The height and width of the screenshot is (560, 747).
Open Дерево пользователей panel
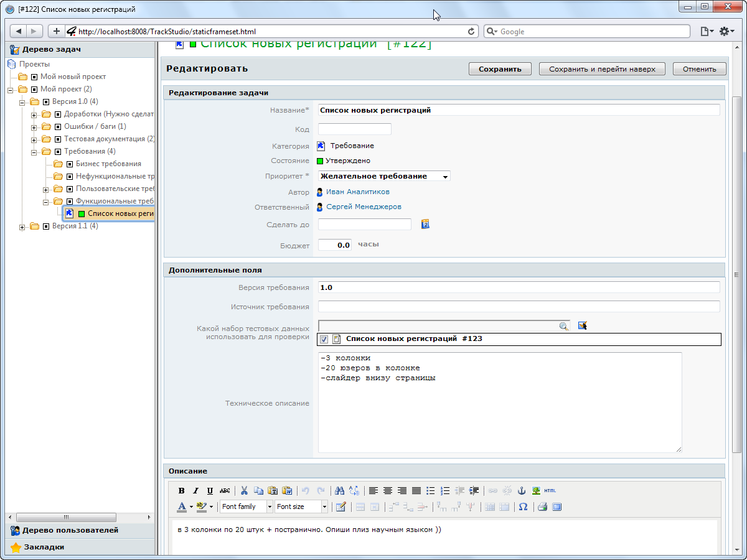coord(80,531)
